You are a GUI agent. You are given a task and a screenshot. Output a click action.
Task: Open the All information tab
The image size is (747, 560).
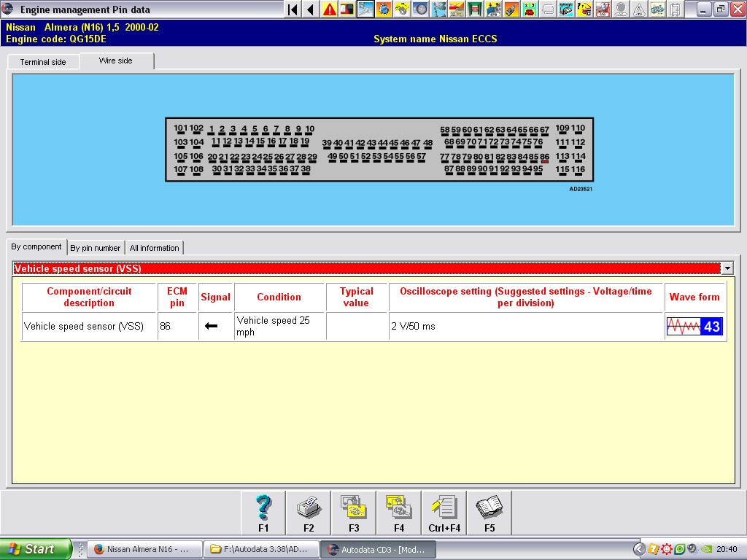coord(155,248)
